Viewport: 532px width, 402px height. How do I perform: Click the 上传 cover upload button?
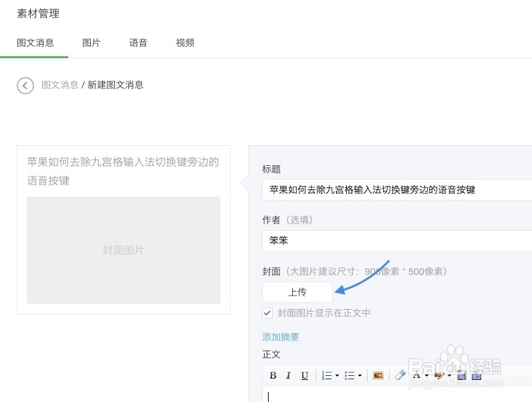point(297,292)
